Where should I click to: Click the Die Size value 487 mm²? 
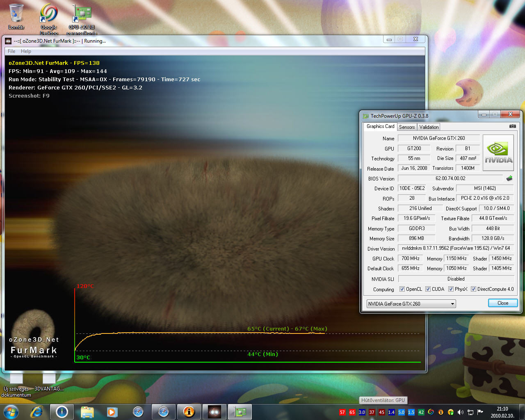tap(468, 158)
